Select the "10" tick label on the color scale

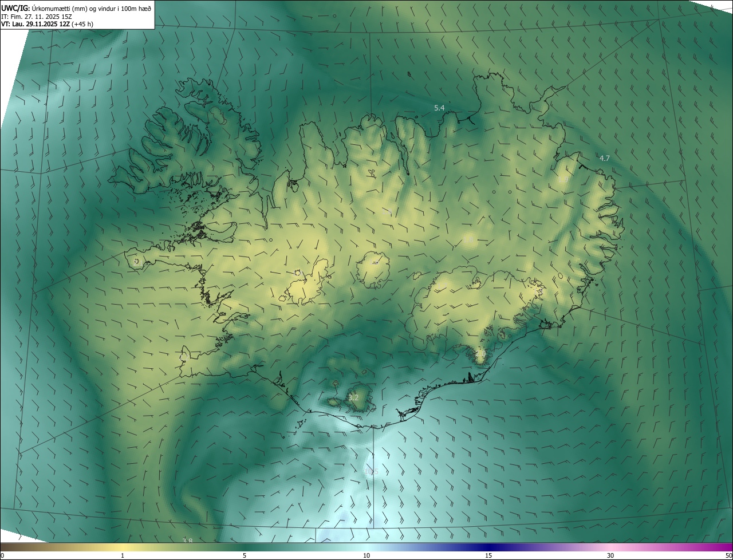point(366,555)
